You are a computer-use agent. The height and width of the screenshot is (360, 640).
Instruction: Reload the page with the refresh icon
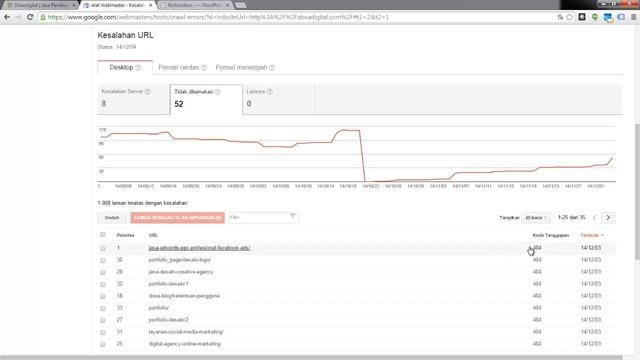(x=30, y=17)
